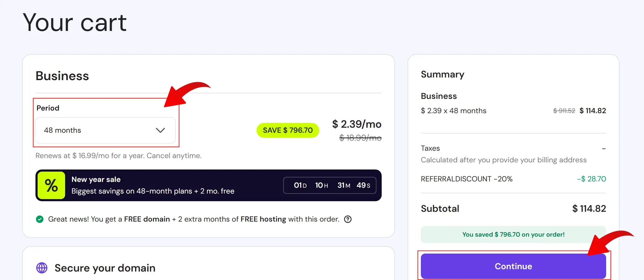644x280 pixels.
Task: Click the Summary heading
Action: pyautogui.click(x=442, y=74)
